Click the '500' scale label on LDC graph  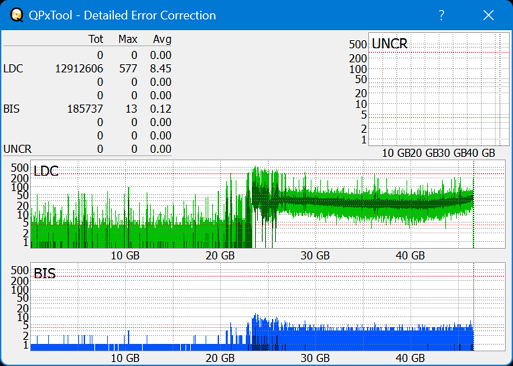click(20, 168)
